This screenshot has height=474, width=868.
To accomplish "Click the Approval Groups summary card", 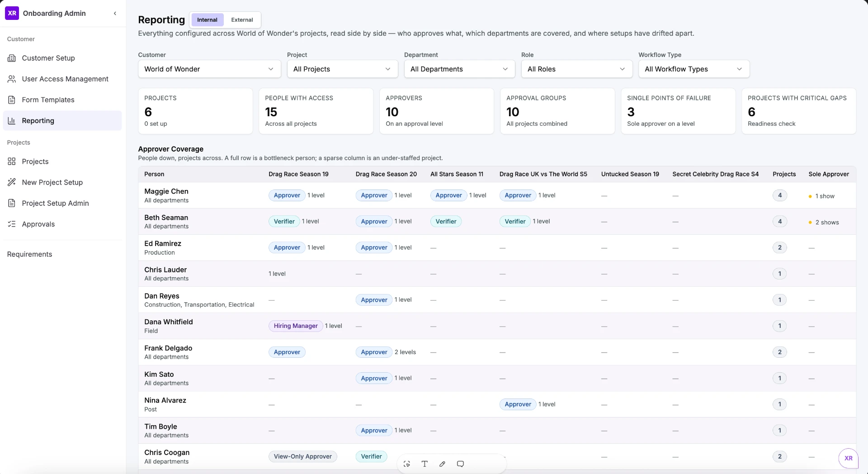I will click(557, 111).
